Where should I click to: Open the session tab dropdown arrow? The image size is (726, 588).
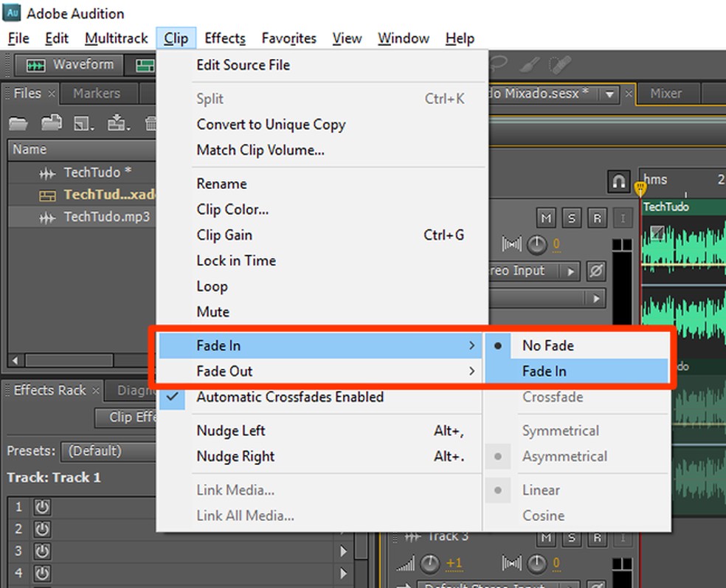tap(609, 94)
